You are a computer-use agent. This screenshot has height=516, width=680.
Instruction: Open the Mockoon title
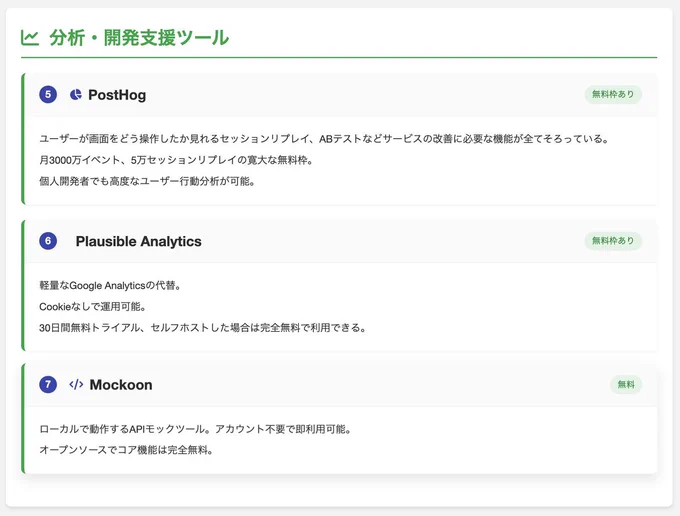(121, 385)
